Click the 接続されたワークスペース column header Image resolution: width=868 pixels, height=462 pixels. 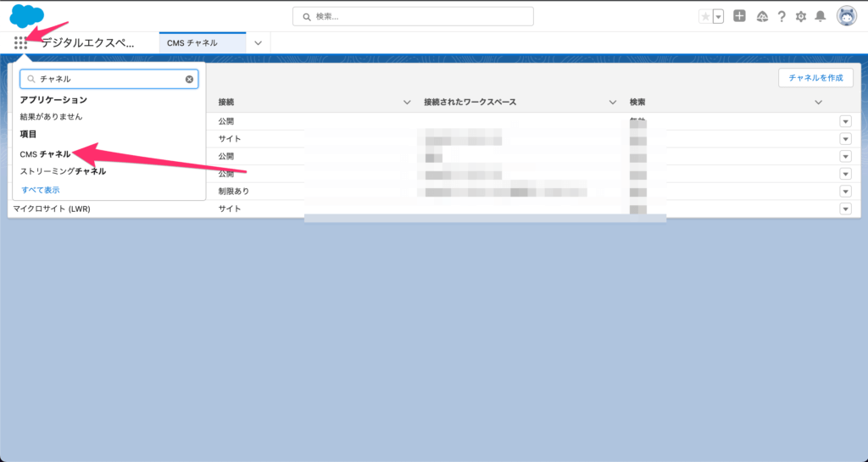point(470,103)
